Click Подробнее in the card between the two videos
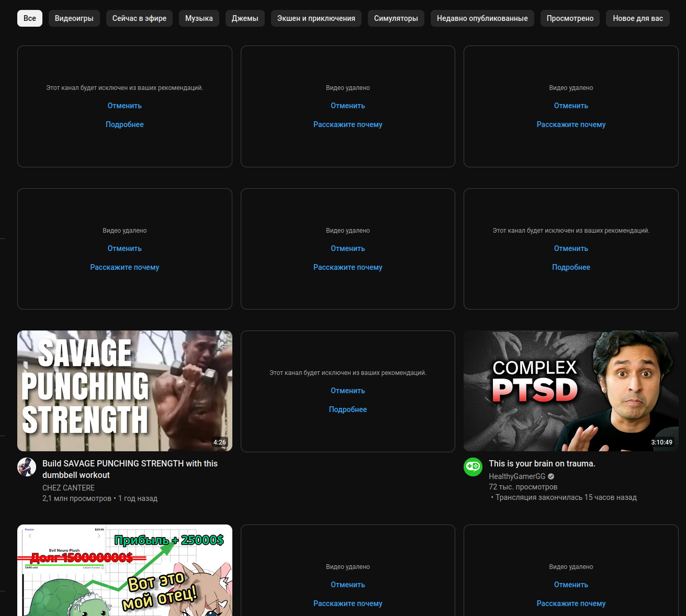This screenshot has width=686, height=616. pyautogui.click(x=348, y=409)
